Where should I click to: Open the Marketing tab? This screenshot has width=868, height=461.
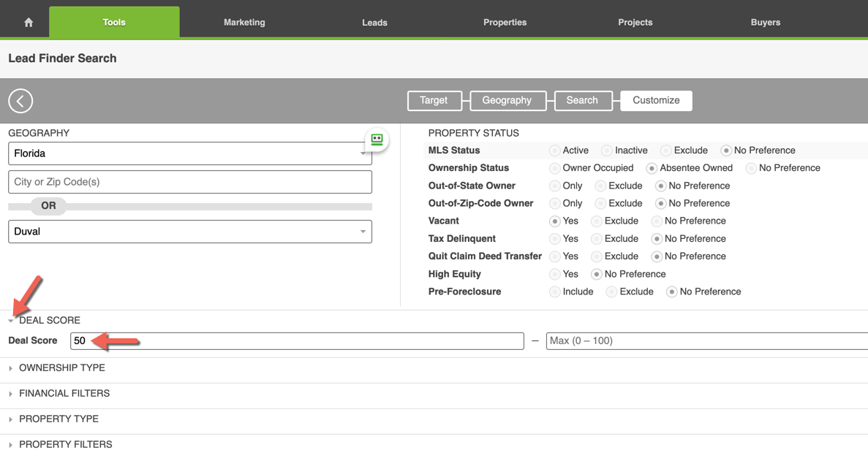(x=244, y=22)
